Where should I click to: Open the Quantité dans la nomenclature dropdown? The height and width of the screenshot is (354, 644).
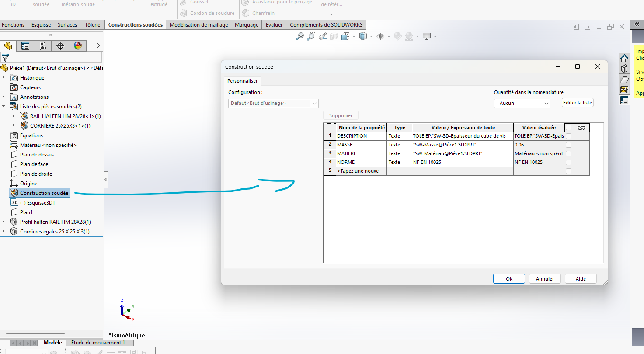522,103
